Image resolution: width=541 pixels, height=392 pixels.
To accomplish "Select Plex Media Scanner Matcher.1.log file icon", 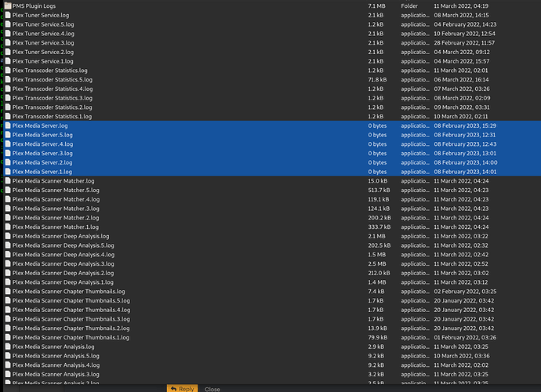I will pos(8,227).
